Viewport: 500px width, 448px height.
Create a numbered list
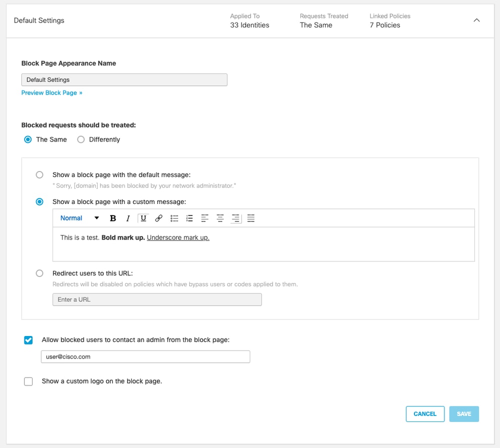tap(189, 218)
